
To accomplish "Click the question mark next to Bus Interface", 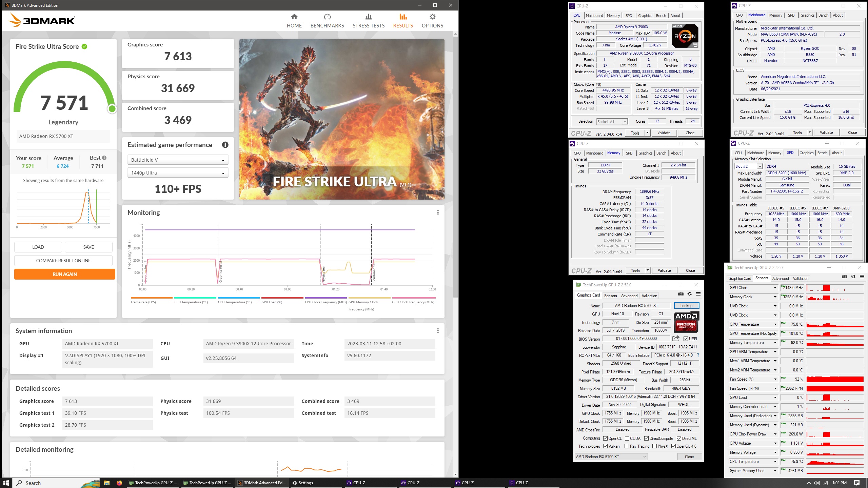I will (x=698, y=355).
